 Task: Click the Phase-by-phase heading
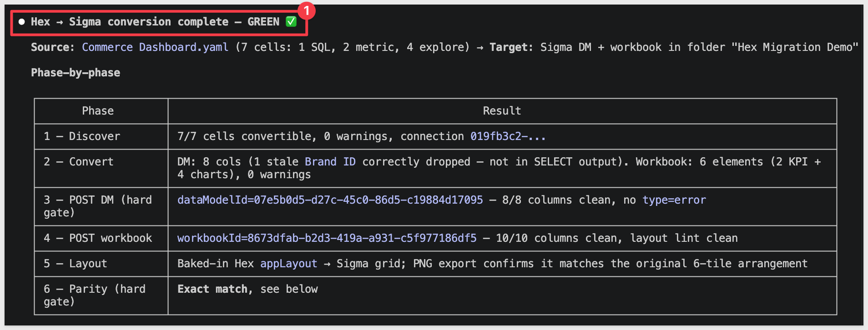point(76,73)
